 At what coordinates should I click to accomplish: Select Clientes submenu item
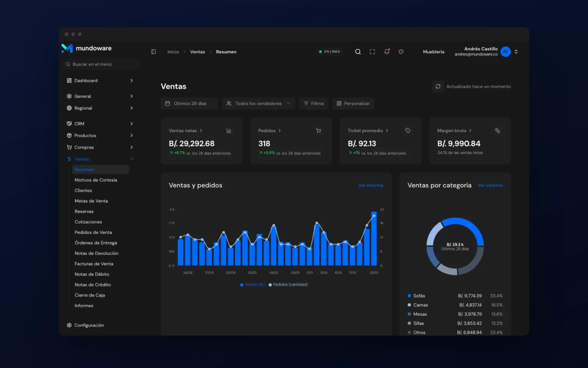[x=83, y=191]
